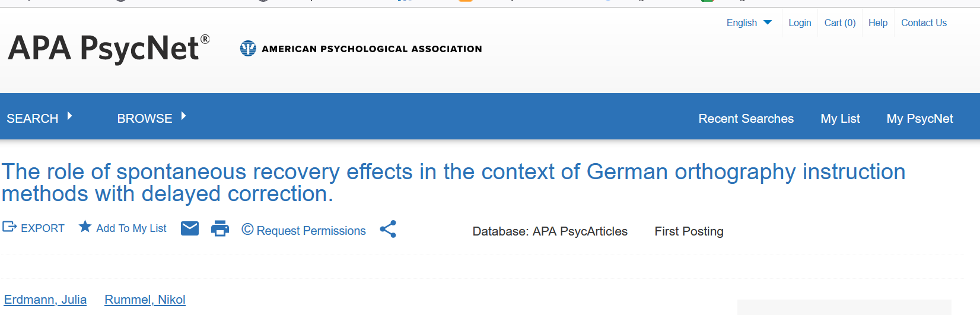Click the American Psychological Association logo

pyautogui.click(x=361, y=49)
